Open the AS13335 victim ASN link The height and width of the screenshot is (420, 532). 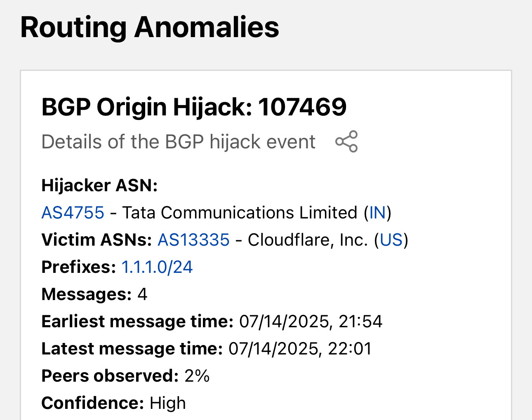tap(193, 240)
